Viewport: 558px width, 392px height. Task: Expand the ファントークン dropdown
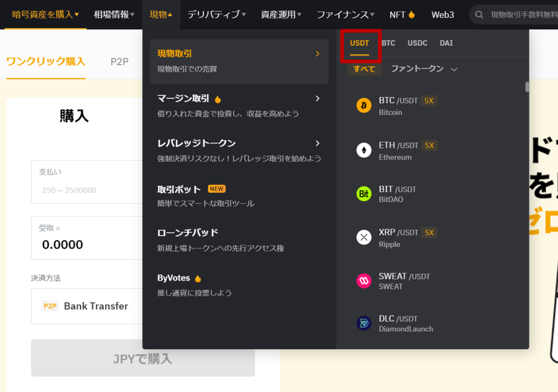[424, 69]
